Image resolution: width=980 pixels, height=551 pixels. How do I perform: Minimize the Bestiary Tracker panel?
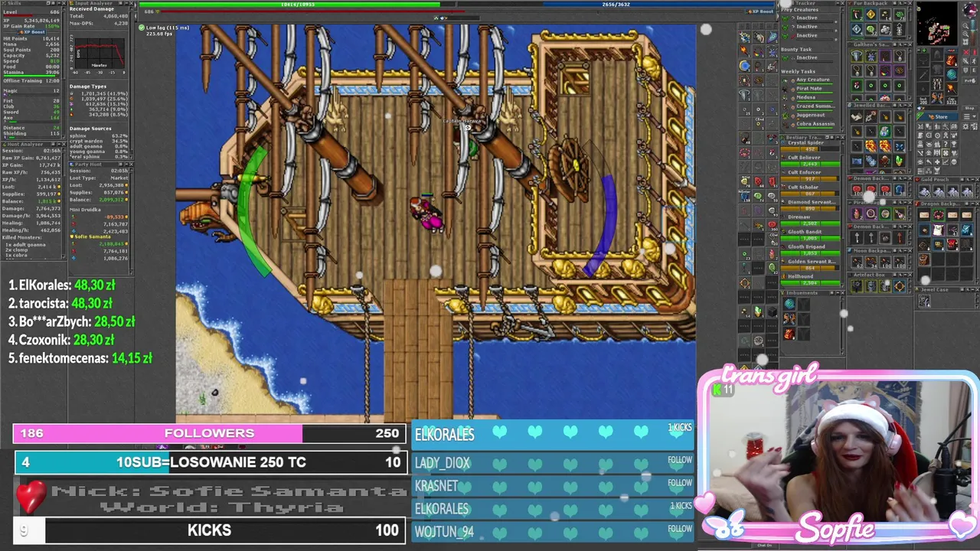click(x=837, y=138)
